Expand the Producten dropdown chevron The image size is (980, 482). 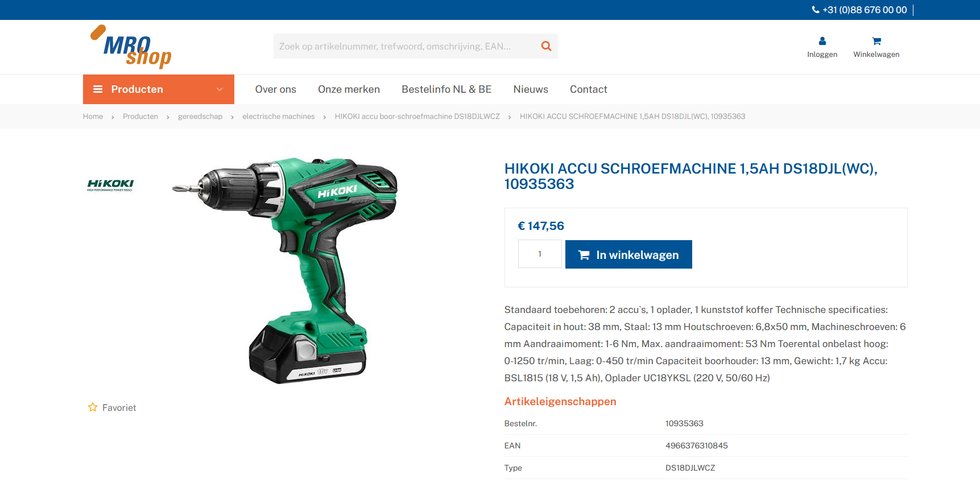pyautogui.click(x=220, y=89)
